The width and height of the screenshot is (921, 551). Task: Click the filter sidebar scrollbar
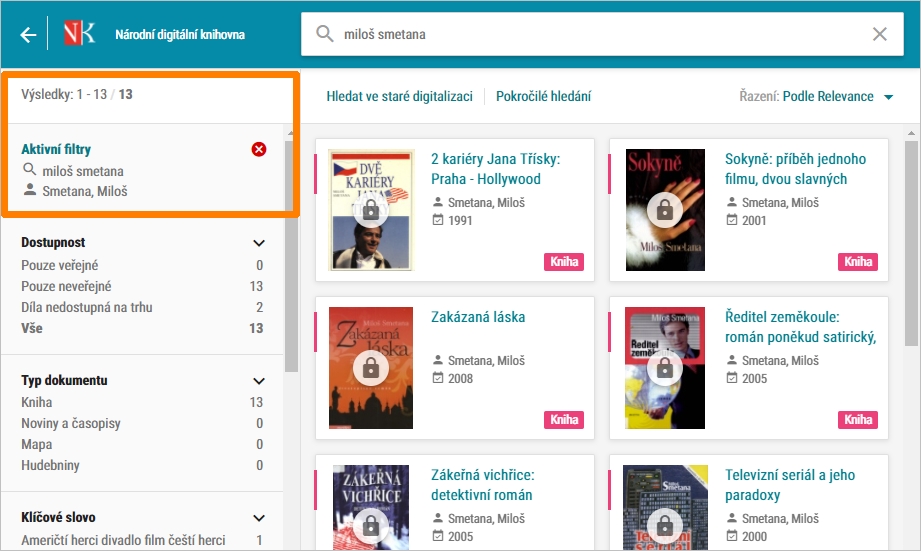[x=291, y=256]
